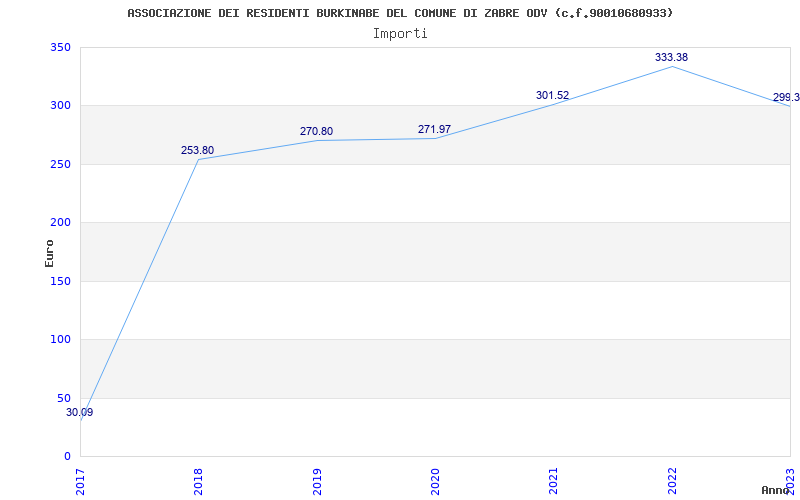This screenshot has width=800, height=500.
Task: Select the 270.80 data label
Action: pyautogui.click(x=316, y=131)
